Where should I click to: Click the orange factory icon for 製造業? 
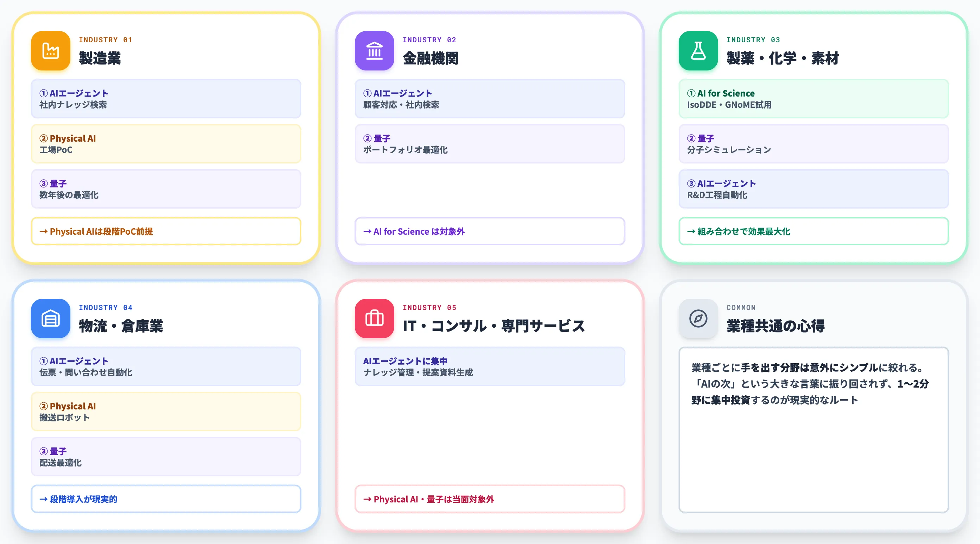click(x=51, y=51)
